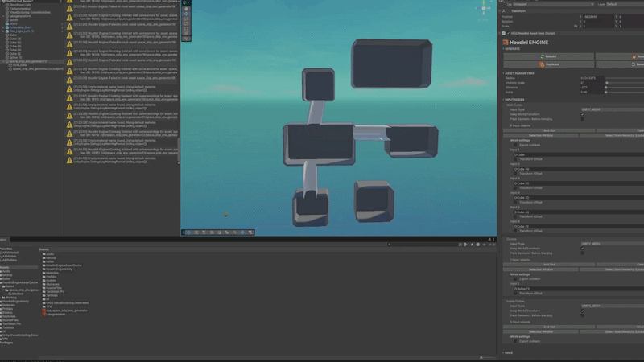Click the Audio folder icon
Image resolution: width=644 pixels, height=362 pixels.
coord(44,254)
